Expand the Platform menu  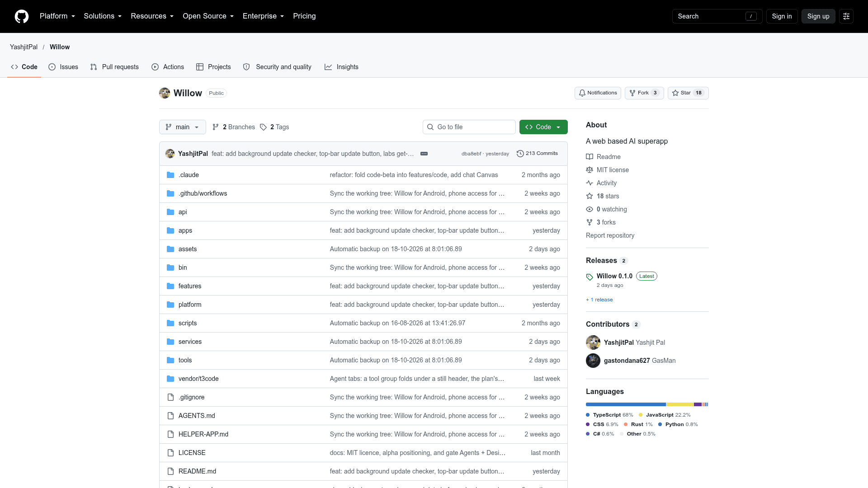(x=57, y=16)
